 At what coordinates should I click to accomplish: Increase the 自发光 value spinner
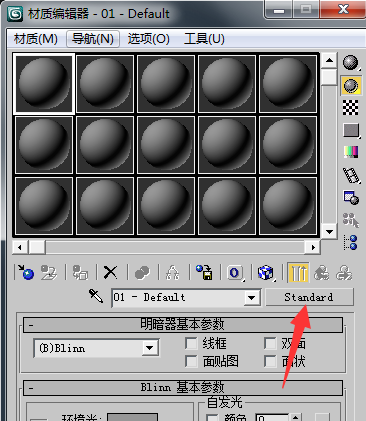pos(295,416)
